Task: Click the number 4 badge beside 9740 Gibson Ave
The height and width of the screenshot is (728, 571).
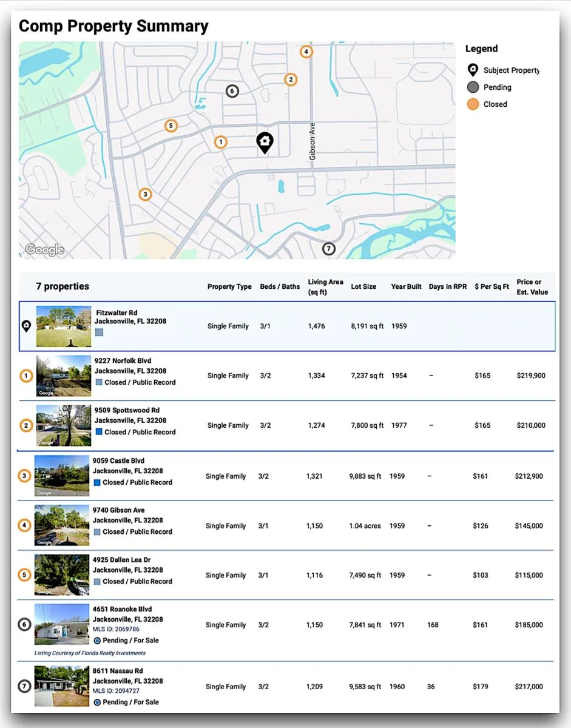Action: tap(24, 525)
